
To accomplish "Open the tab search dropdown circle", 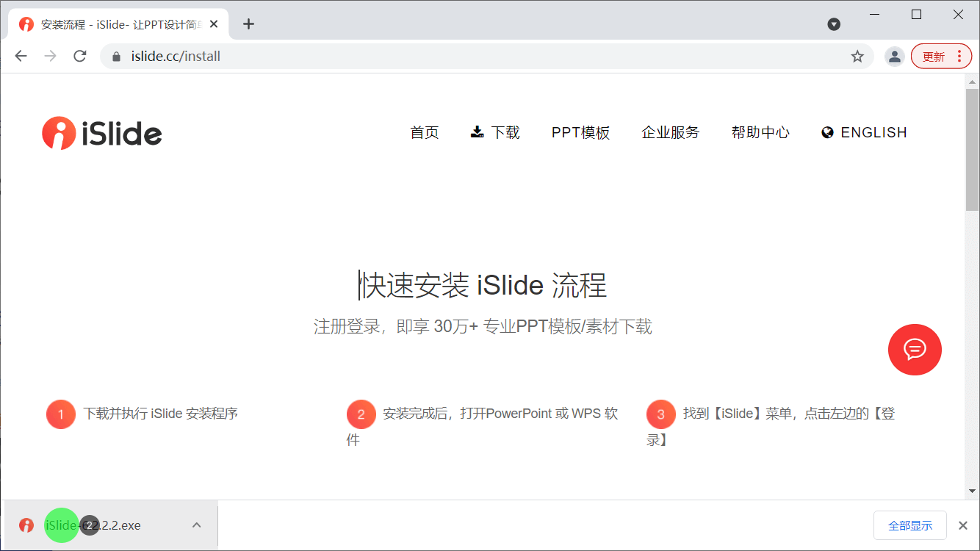I will pos(834,24).
